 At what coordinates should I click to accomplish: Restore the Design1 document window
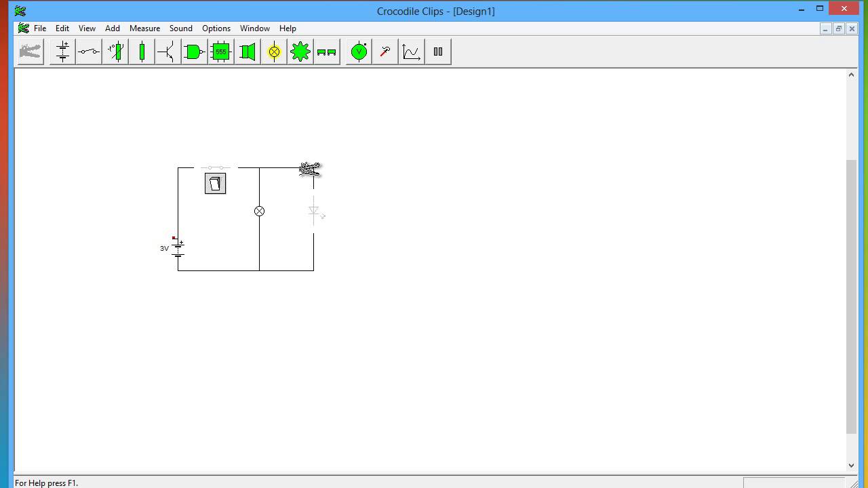coord(839,28)
